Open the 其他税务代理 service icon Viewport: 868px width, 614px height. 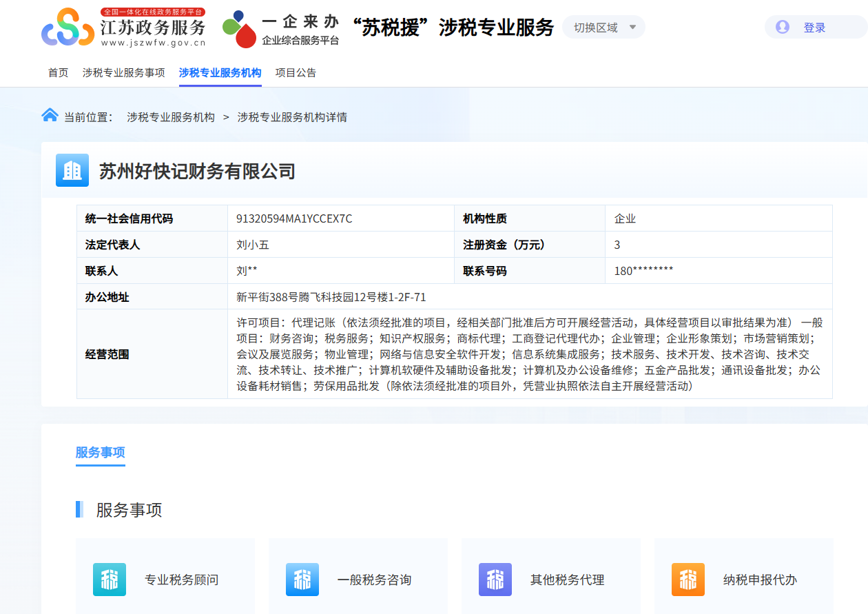pos(495,580)
